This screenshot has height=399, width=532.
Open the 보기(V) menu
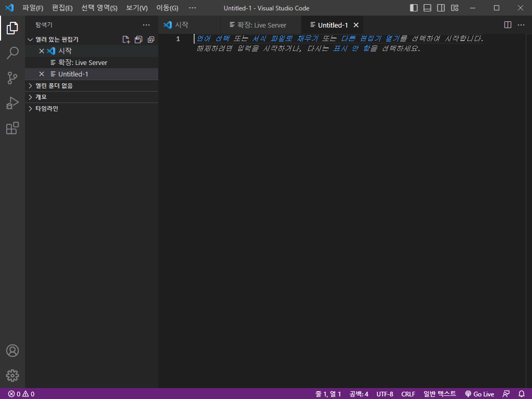point(137,8)
